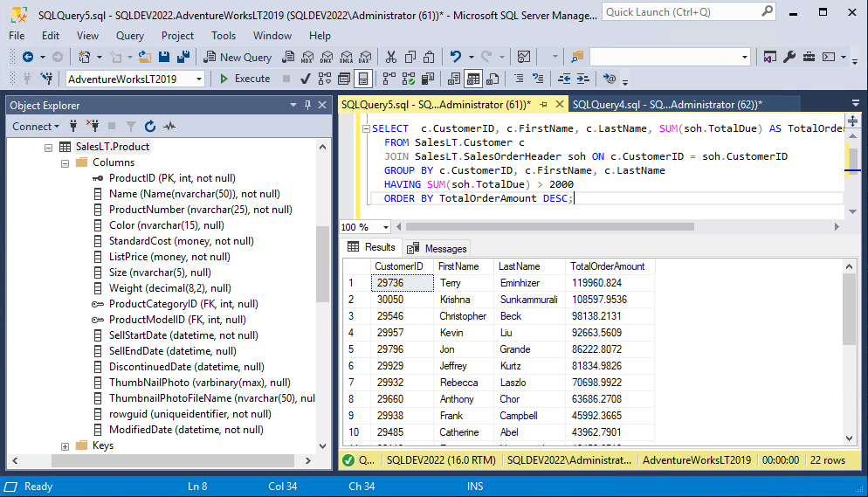Screen dimensions: 868x497
Task: Click the Change Connection icon
Action: point(47,79)
